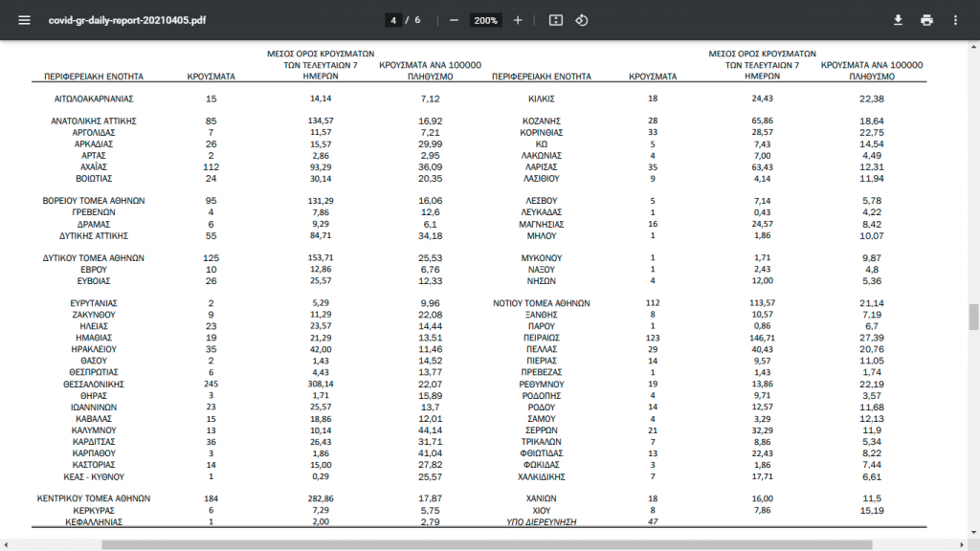
Task: Click the vertical scrollbar thumb
Action: pos(973,316)
